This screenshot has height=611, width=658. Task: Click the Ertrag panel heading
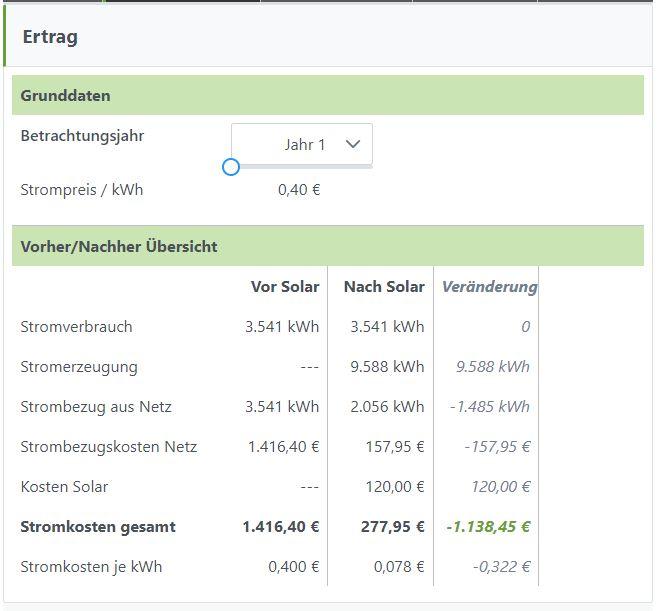click(50, 37)
